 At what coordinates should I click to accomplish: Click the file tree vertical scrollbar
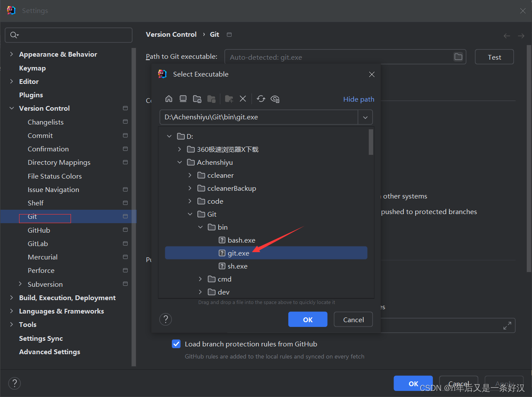(x=371, y=142)
